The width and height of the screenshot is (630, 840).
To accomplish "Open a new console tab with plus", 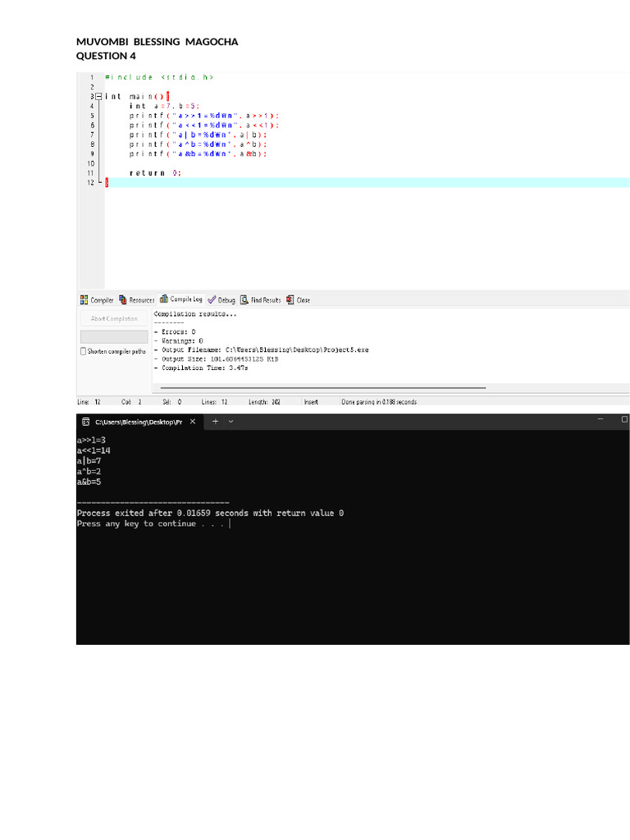I will coord(216,422).
